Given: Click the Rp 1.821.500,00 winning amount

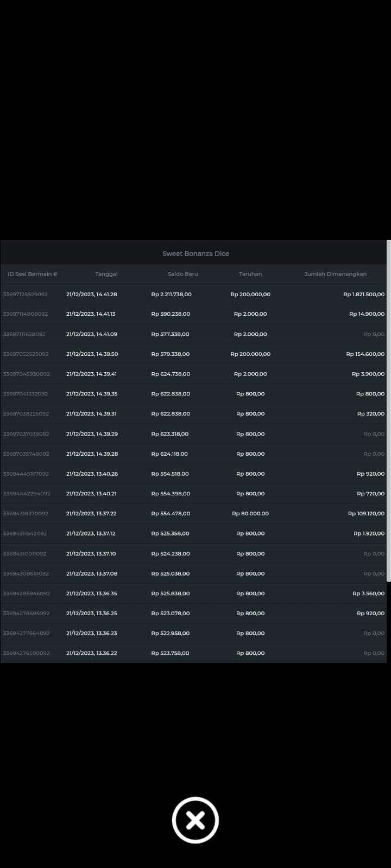Looking at the screenshot, I should coord(363,294).
